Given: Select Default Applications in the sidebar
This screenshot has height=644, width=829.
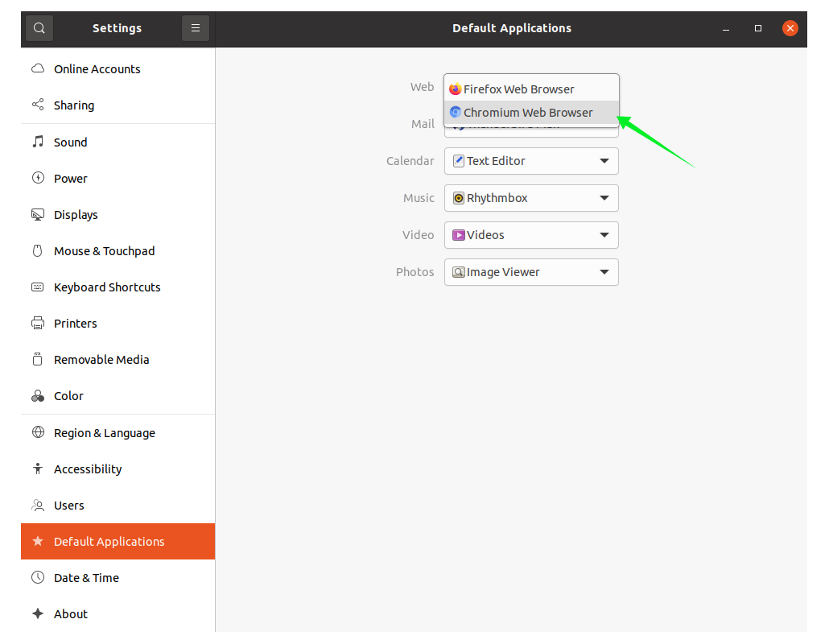Looking at the screenshot, I should [x=118, y=542].
